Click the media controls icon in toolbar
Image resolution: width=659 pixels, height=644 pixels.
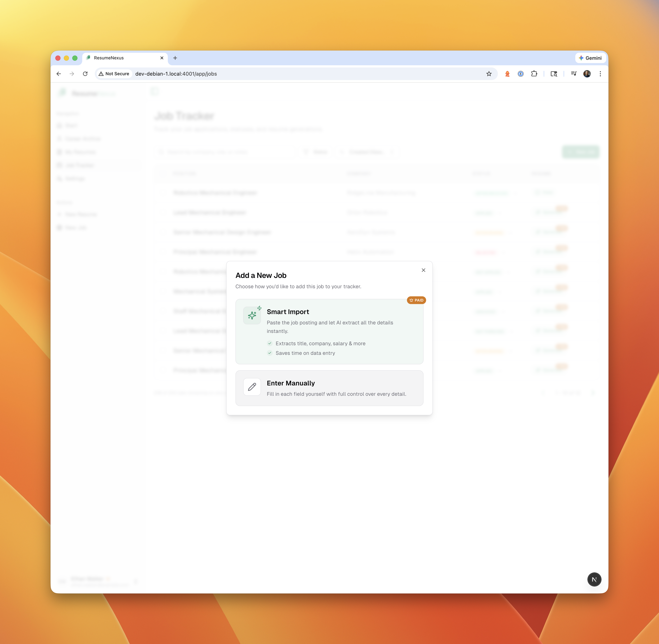[573, 74]
